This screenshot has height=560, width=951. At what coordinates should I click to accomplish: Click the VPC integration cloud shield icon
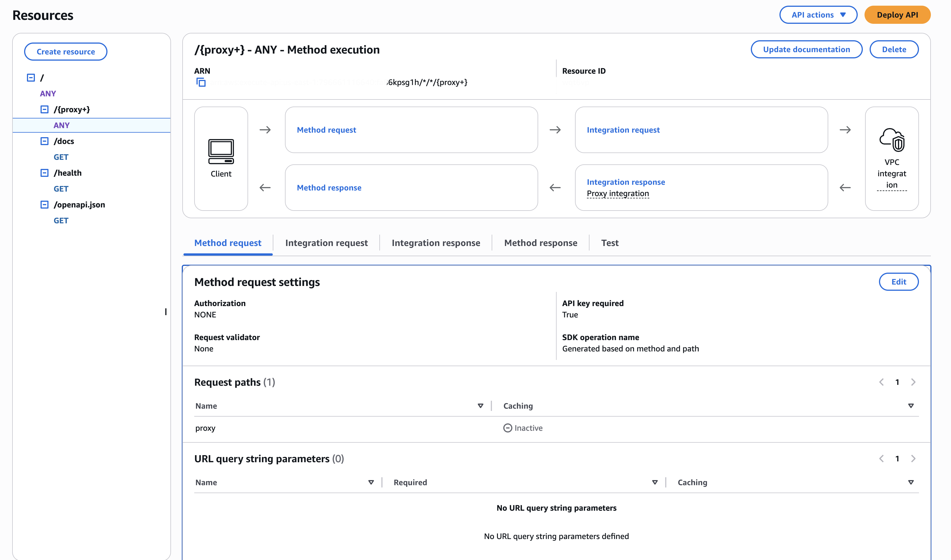891,140
